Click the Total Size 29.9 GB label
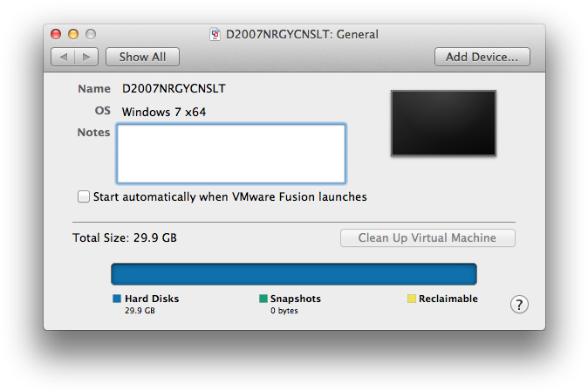Image resolution: width=588 pixels, height=392 pixels. (125, 237)
